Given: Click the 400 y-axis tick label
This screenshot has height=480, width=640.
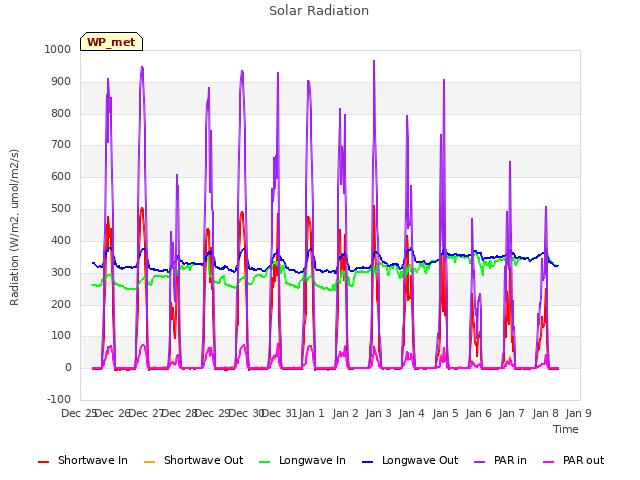Looking at the screenshot, I should [x=61, y=240].
